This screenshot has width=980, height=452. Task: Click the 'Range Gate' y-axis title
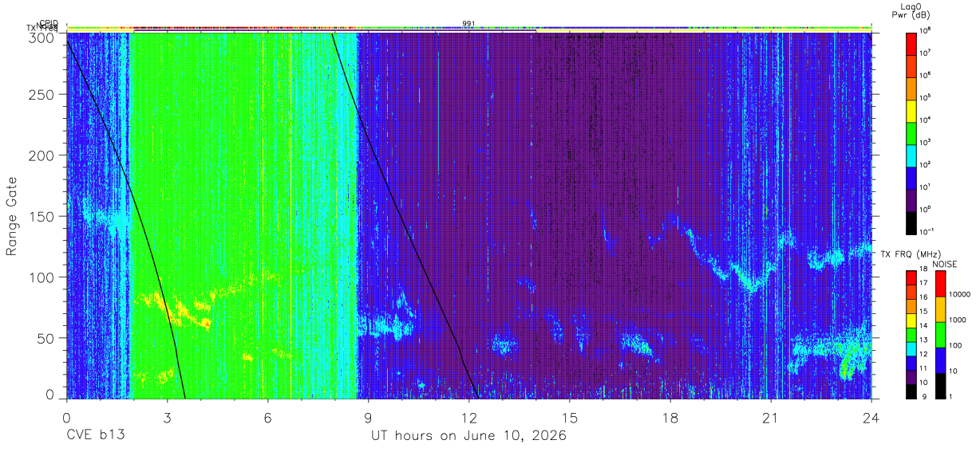click(x=12, y=216)
